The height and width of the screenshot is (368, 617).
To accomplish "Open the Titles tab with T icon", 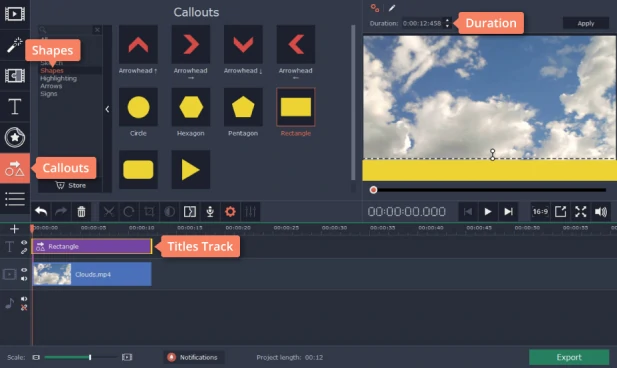I will click(15, 107).
